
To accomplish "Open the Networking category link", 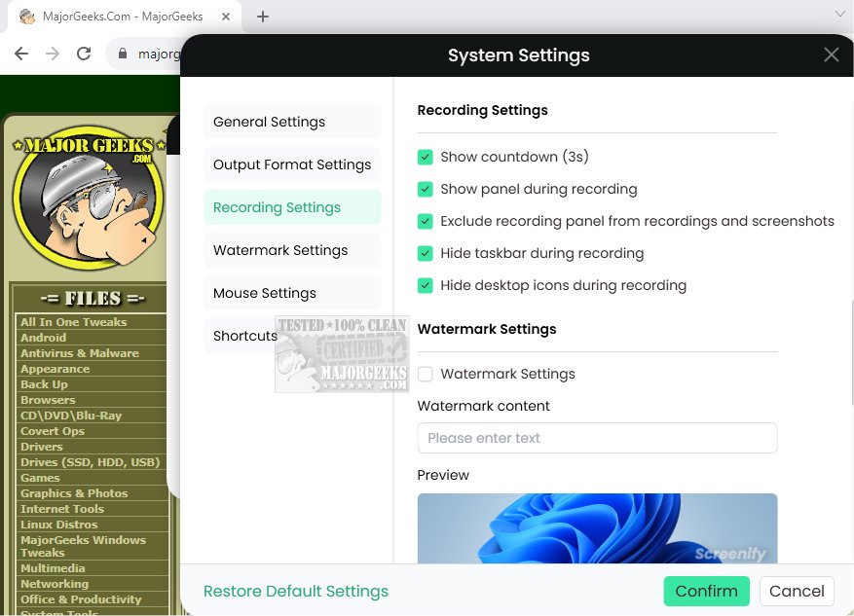I will pos(55,584).
